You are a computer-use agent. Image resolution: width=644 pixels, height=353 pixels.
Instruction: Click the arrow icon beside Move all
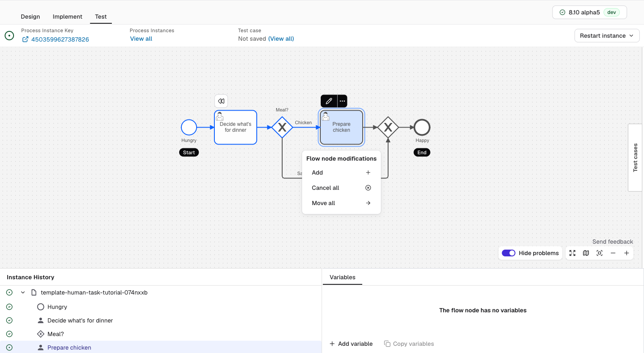368,203
